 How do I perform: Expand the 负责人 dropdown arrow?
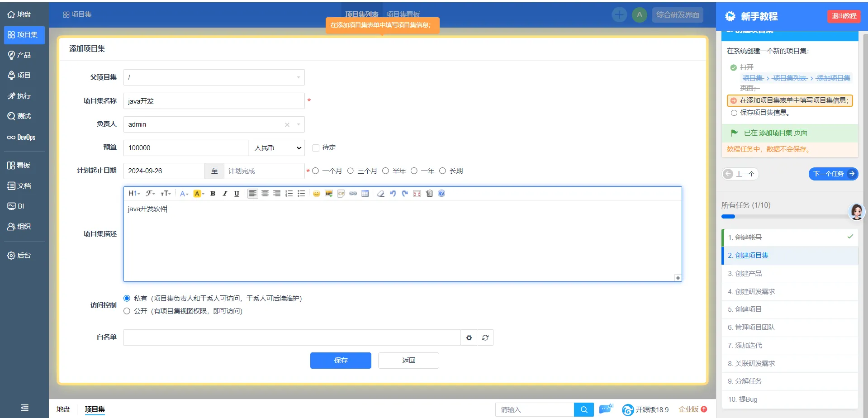point(299,124)
